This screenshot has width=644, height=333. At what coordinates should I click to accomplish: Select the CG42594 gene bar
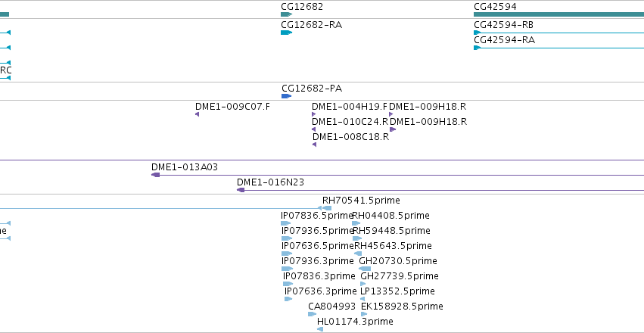pos(558,14)
